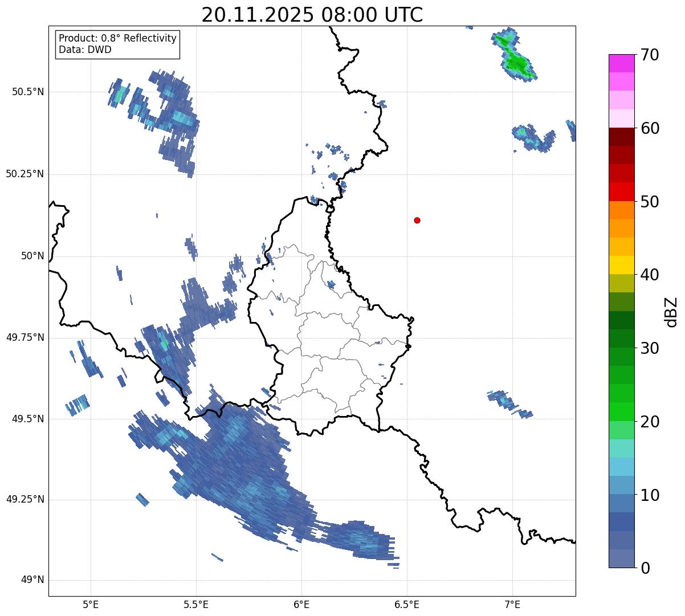Click the 40 tick on colorbar
The image size is (685, 616).
click(x=649, y=275)
